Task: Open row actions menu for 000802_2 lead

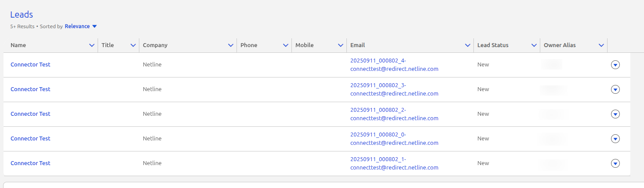Action: [615, 114]
